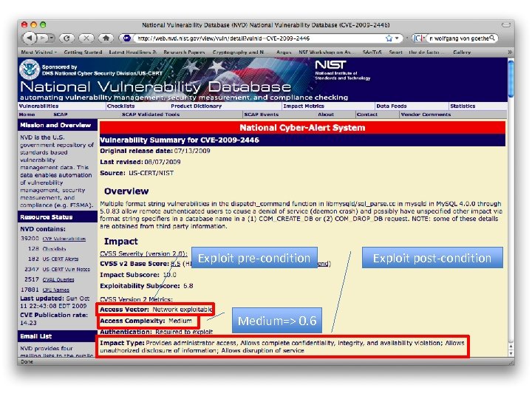Open the Getting Started bookmark
This screenshot has width=532, height=399.
(83, 52)
